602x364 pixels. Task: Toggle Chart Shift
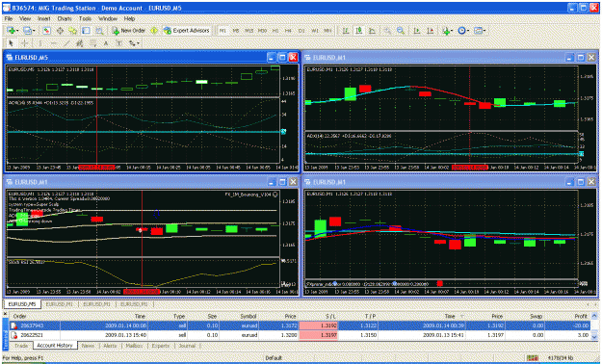tap(431, 31)
